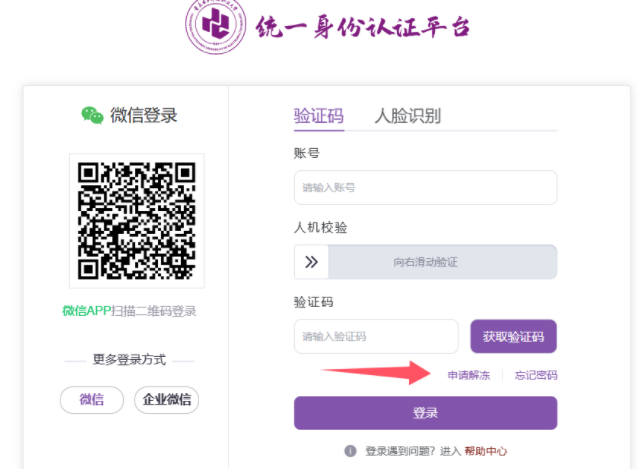
Task: Switch to the 验证码 tab
Action: [319, 116]
